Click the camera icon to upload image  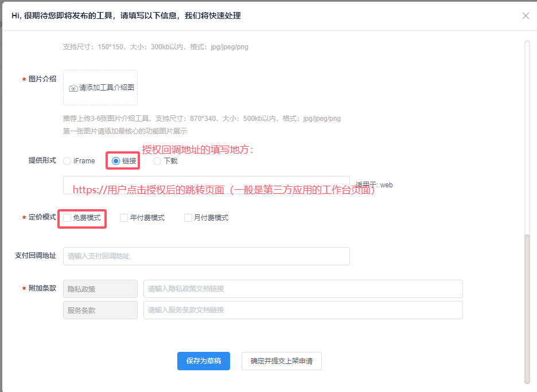[x=73, y=88]
